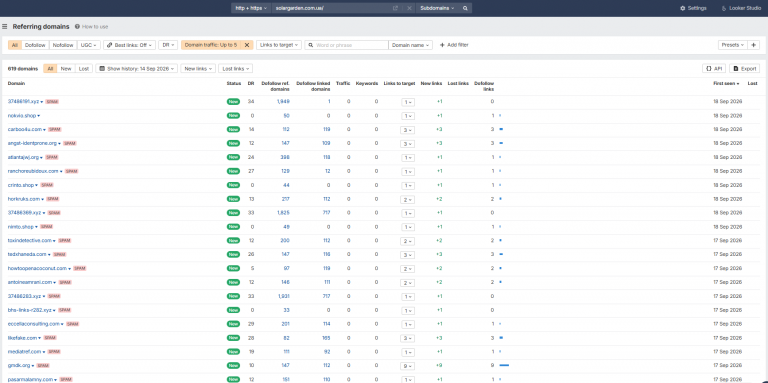Open target URL in new tab icon

395,8
